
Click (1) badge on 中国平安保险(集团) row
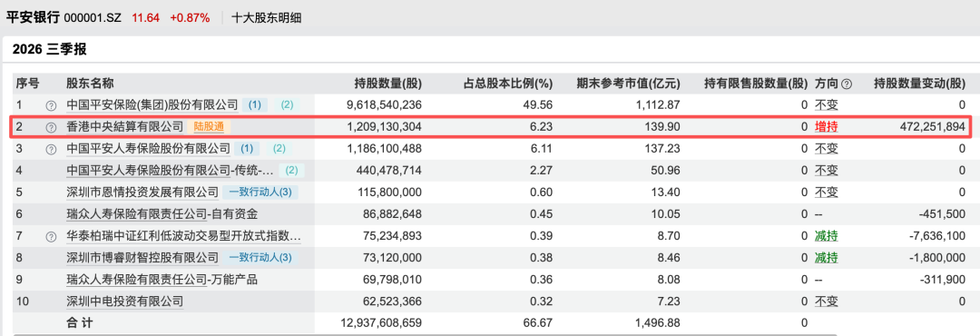pyautogui.click(x=255, y=105)
